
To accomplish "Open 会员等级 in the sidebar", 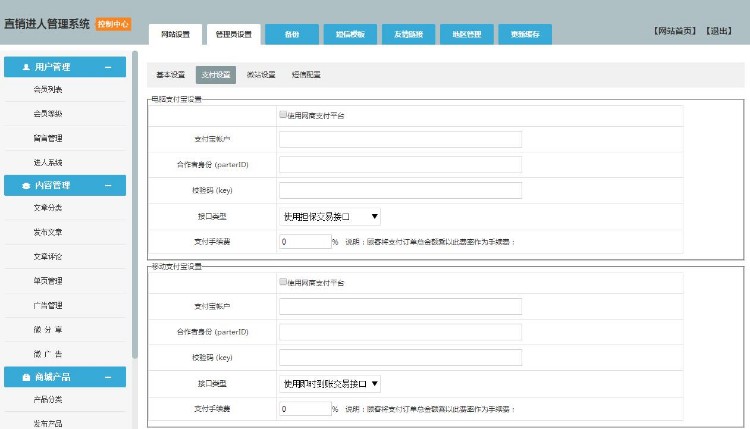I will (x=48, y=114).
